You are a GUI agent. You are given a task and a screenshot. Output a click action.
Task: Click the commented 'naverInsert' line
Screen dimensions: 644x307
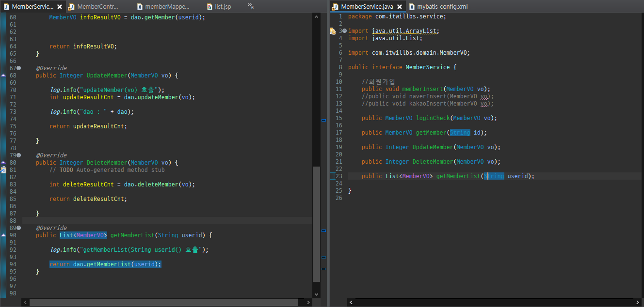(428, 96)
